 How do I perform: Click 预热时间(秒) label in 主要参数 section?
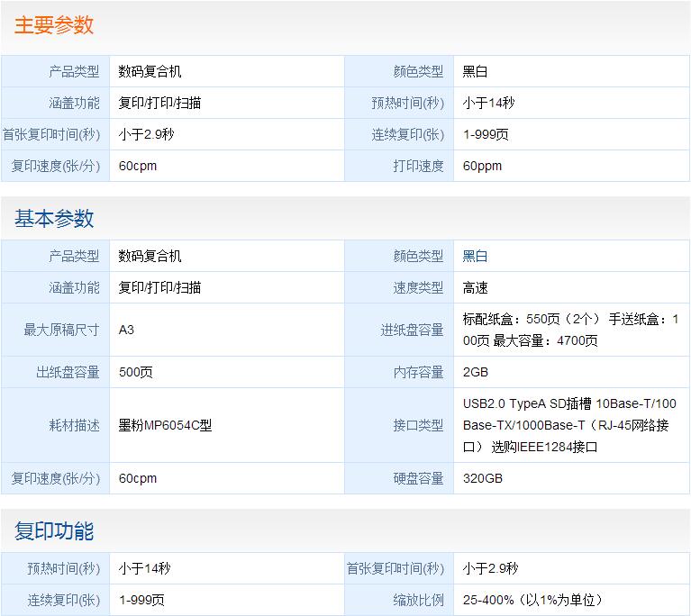407,103
